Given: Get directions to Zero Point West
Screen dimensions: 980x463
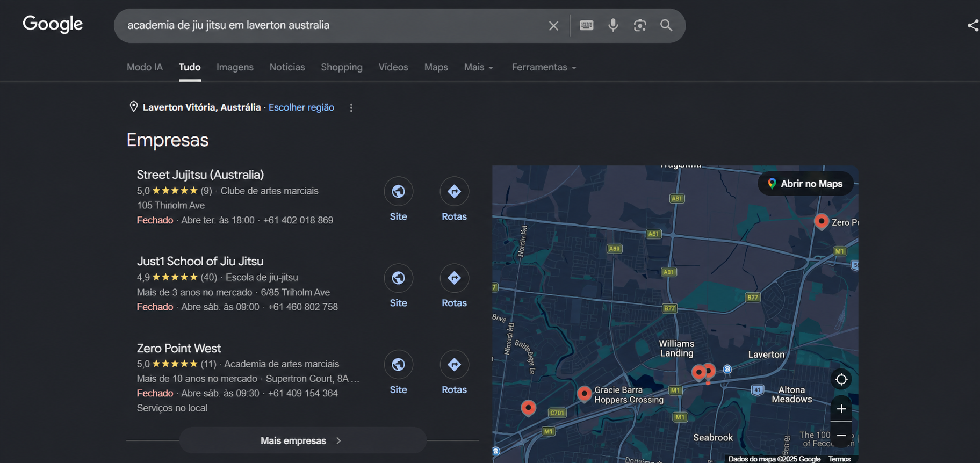Looking at the screenshot, I should pyautogui.click(x=454, y=364).
